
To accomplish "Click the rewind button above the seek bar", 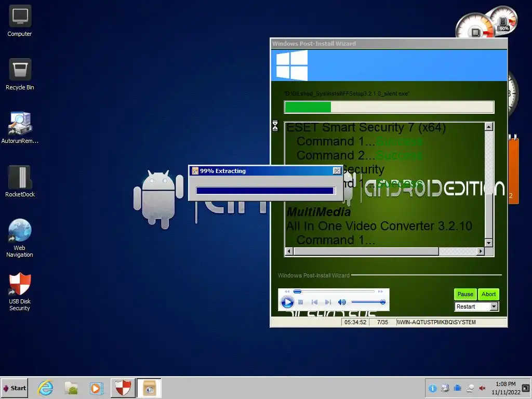I will (287, 291).
